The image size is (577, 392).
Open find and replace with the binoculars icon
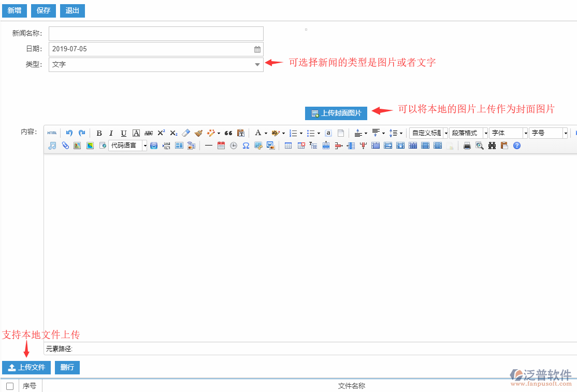click(x=491, y=146)
